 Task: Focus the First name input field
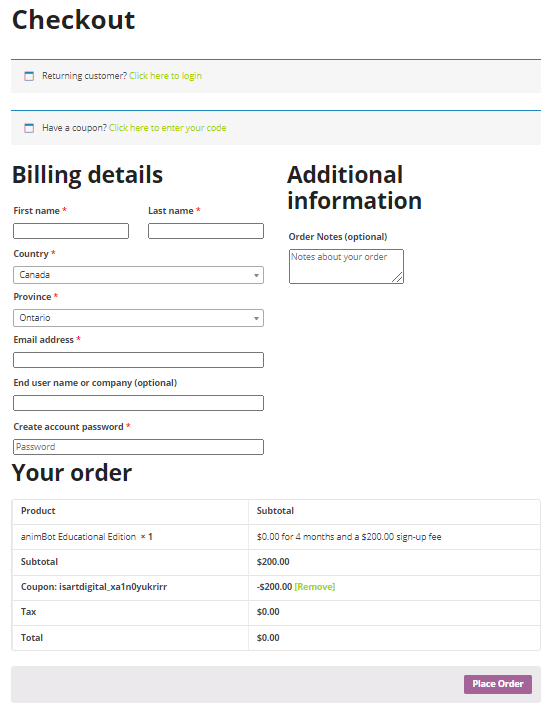[x=71, y=231]
